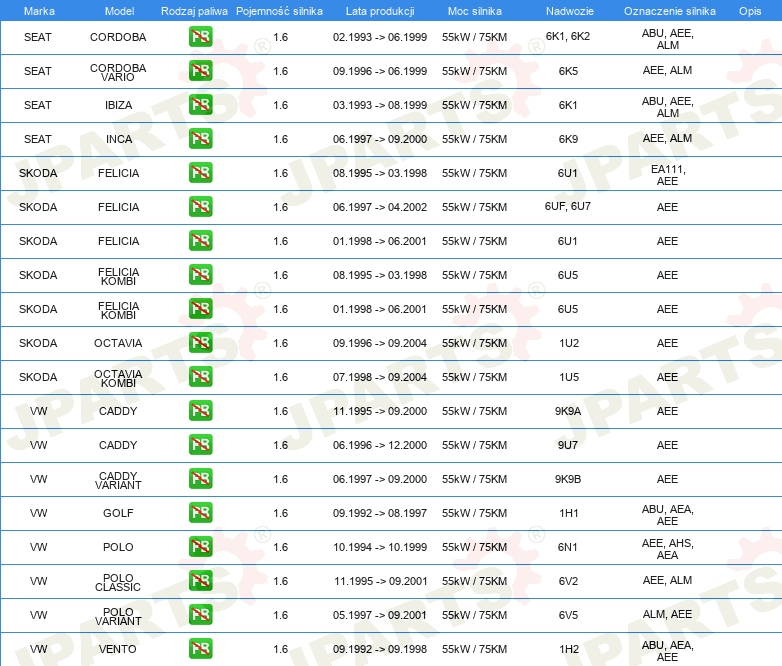The width and height of the screenshot is (782, 666).
Task: Click fuel icon in the VW CADDY 9U7 row
Action: pos(200,444)
